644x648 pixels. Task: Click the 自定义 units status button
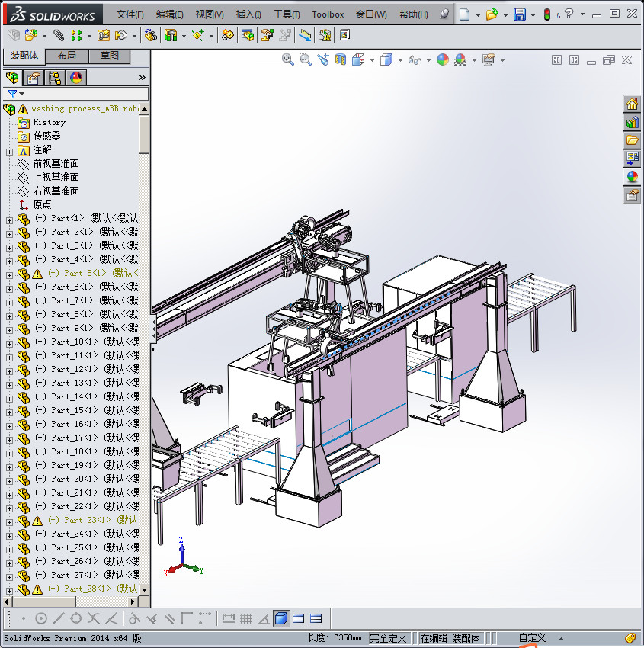(532, 638)
